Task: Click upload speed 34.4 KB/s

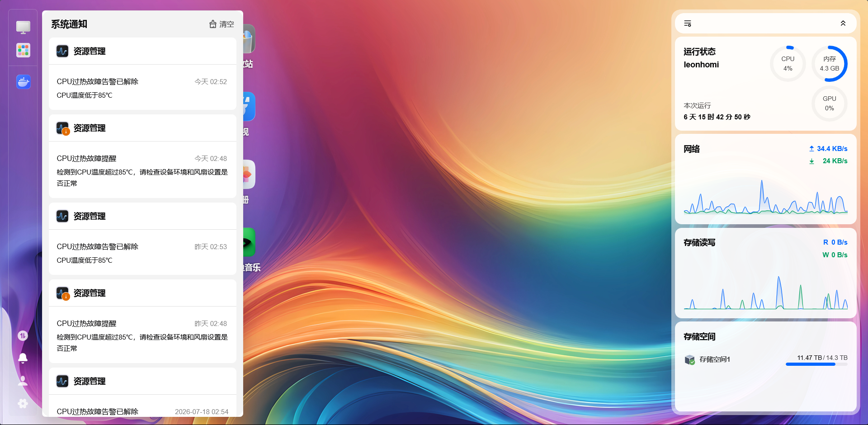Action: coord(832,149)
